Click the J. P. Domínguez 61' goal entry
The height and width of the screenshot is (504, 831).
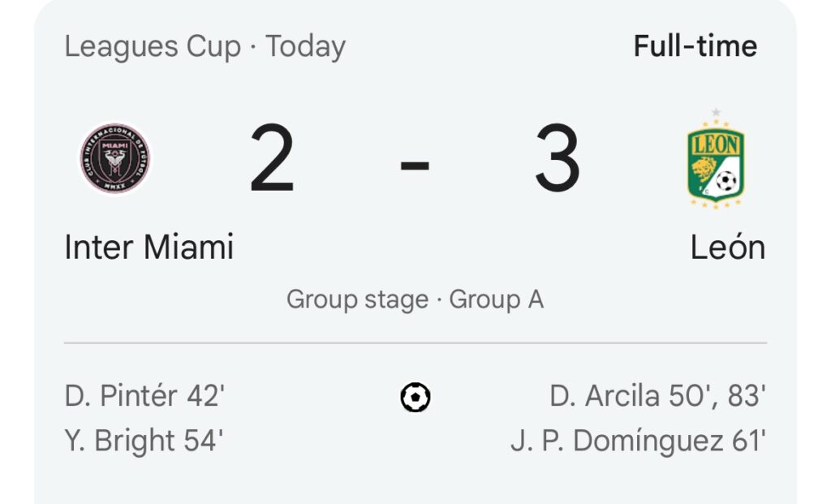(x=639, y=441)
